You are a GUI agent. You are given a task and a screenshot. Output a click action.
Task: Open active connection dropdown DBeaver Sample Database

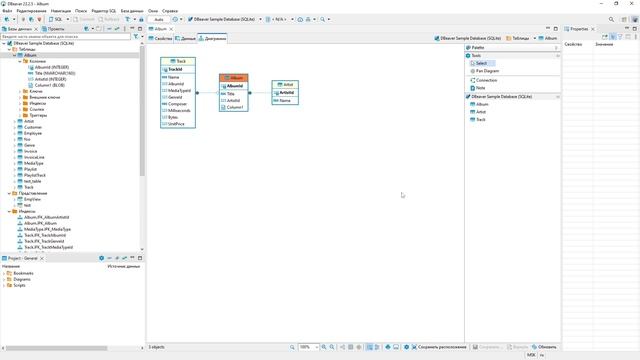(x=224, y=19)
